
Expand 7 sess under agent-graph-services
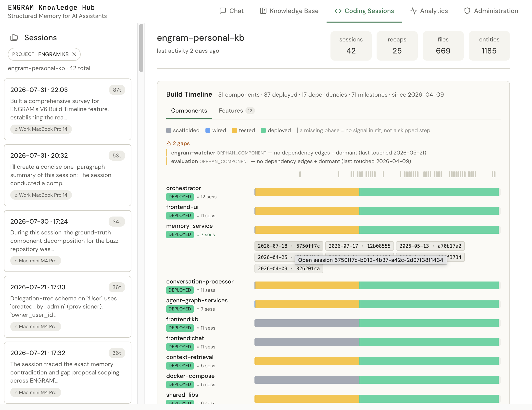[206, 309]
